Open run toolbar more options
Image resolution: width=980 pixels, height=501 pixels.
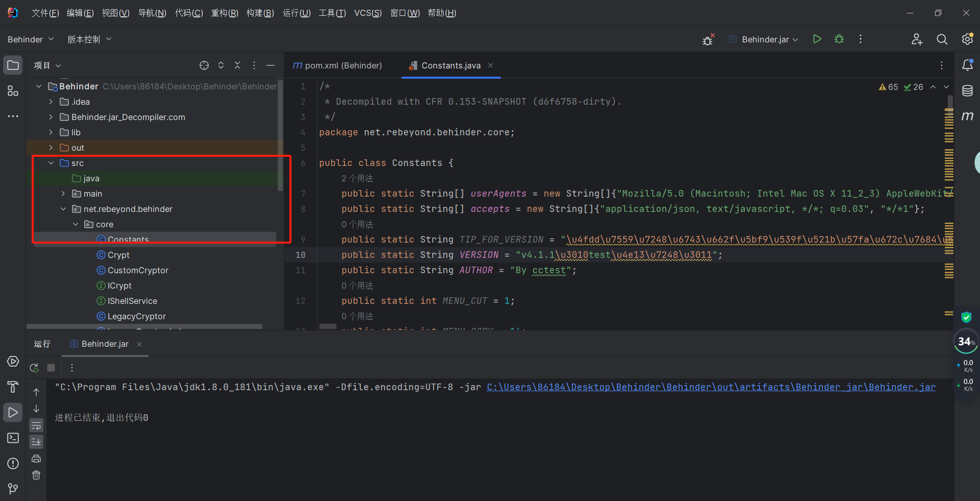72,368
